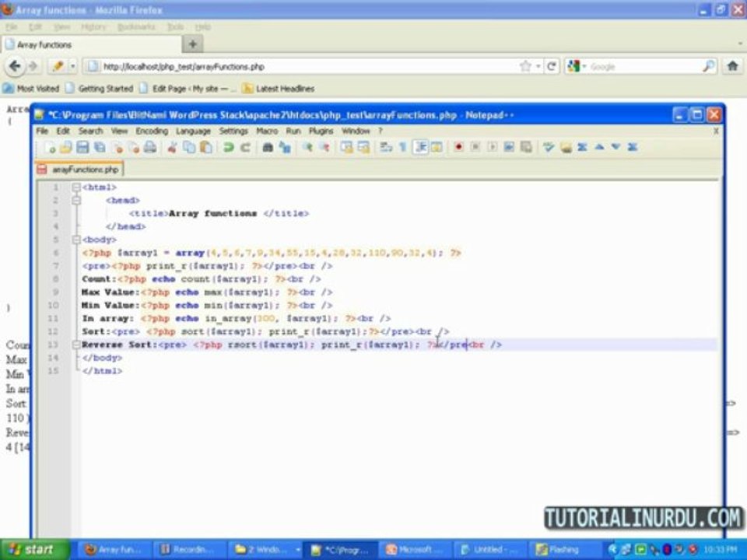Save current recorded macro icon
The height and width of the screenshot is (560, 747).
(x=526, y=147)
